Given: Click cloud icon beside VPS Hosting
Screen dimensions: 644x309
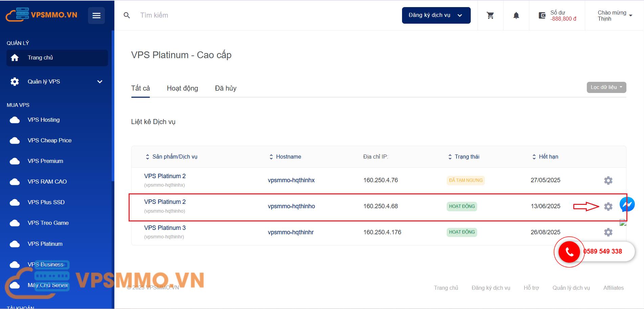Looking at the screenshot, I should [15, 120].
